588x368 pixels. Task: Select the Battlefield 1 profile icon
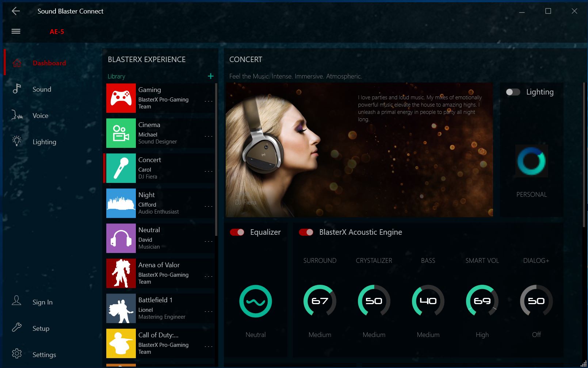pyautogui.click(x=121, y=308)
